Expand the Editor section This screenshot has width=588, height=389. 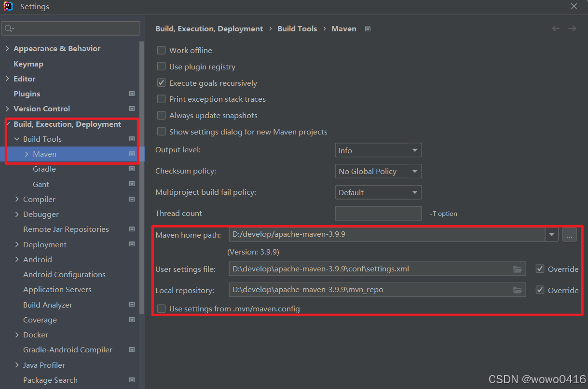point(7,79)
